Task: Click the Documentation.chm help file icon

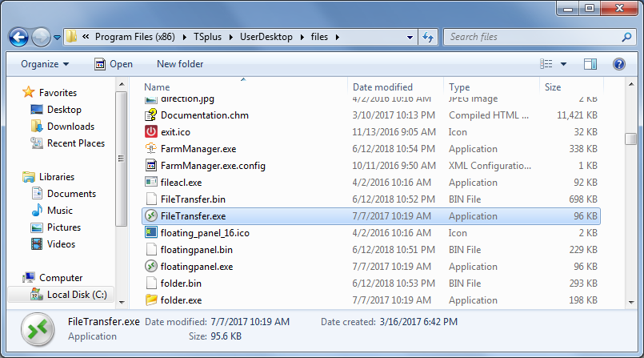Action: click(151, 115)
